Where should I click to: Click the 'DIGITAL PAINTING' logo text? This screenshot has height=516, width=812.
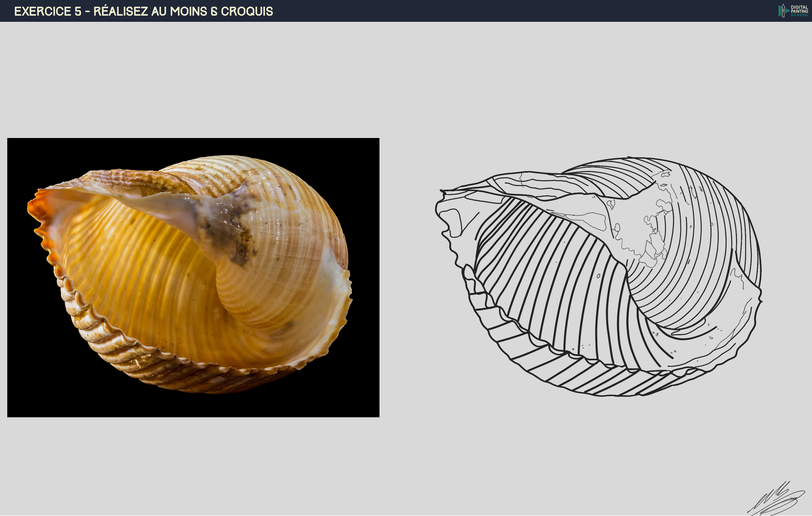(x=799, y=9)
